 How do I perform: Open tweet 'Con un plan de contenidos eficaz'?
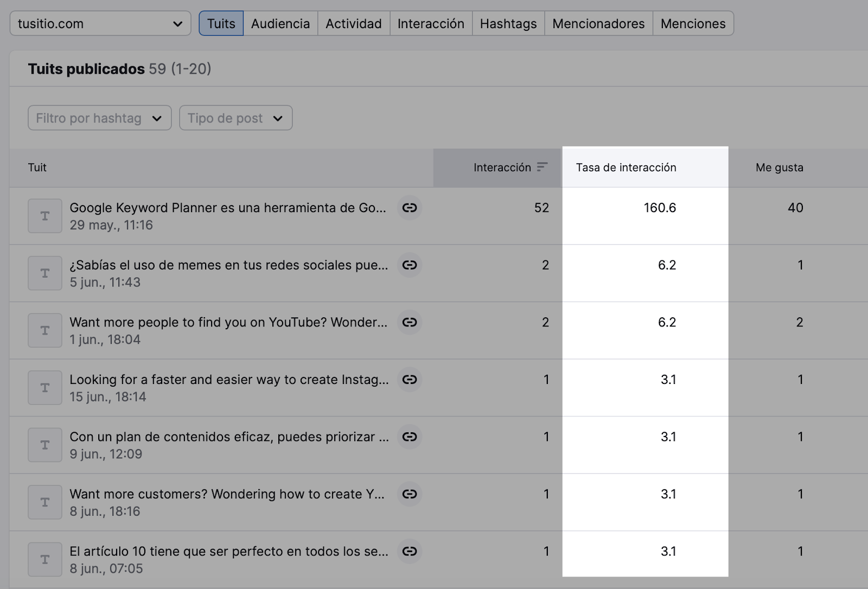point(229,437)
